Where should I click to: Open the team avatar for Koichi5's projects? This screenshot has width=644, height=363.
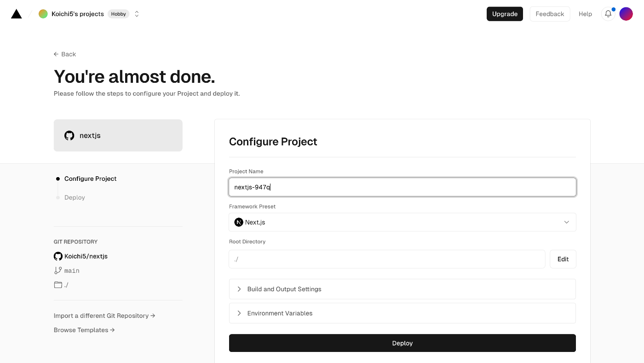pos(43,14)
